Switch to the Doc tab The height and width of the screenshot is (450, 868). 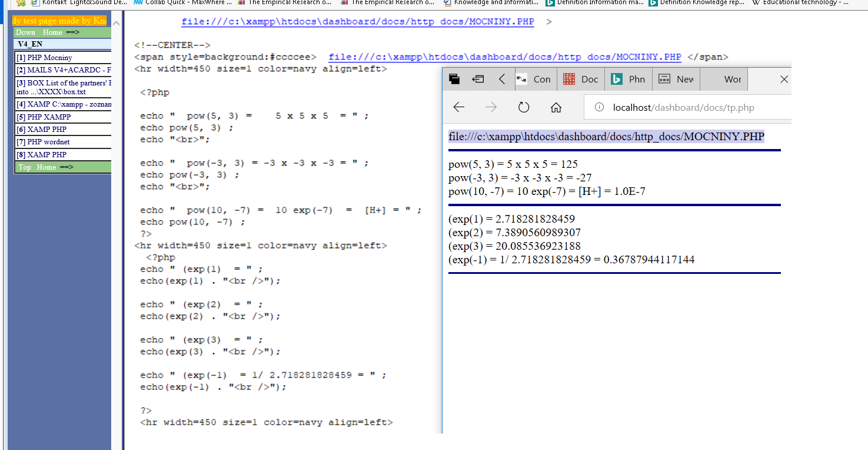(583, 79)
